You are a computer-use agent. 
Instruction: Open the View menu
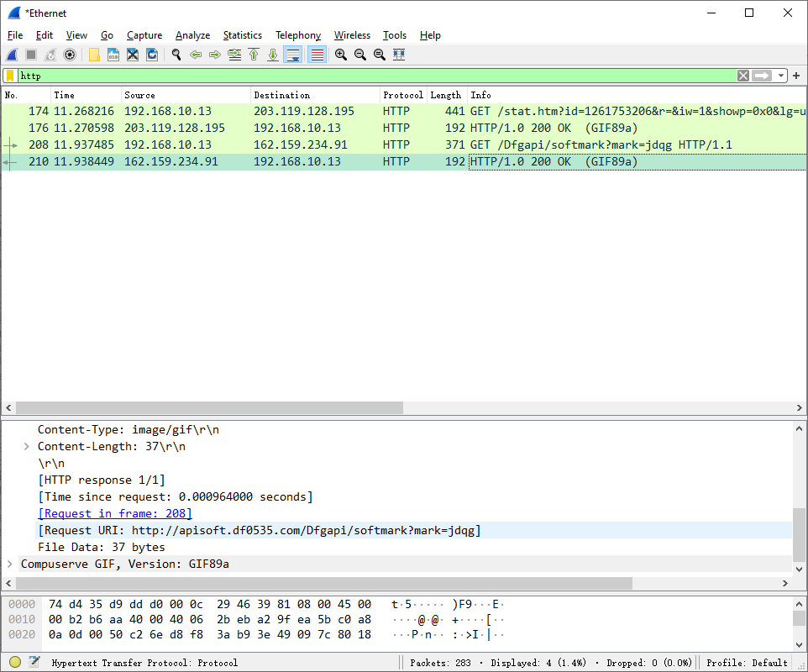(76, 35)
